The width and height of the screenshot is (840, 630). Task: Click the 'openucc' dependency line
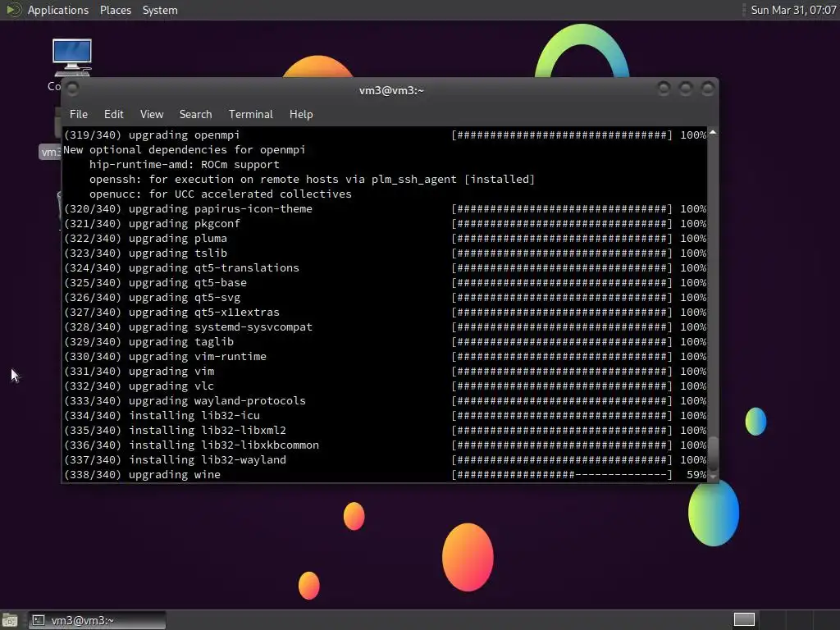click(x=220, y=194)
